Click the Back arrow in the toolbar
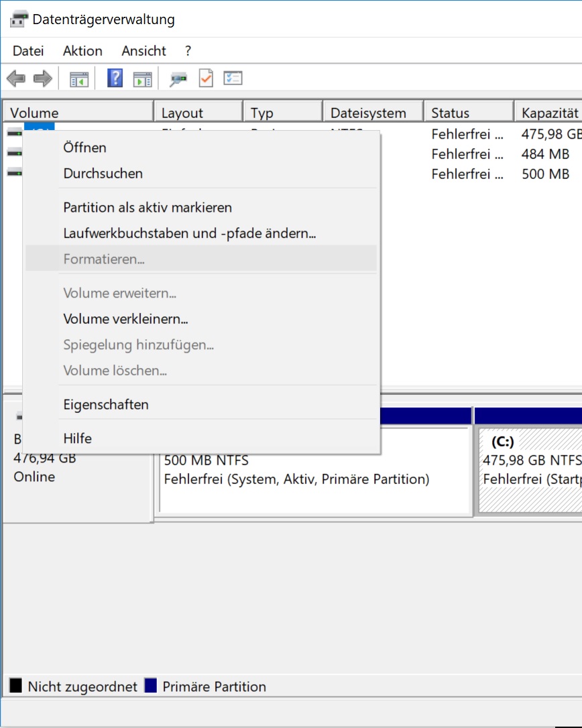This screenshot has width=582, height=728. (15, 79)
